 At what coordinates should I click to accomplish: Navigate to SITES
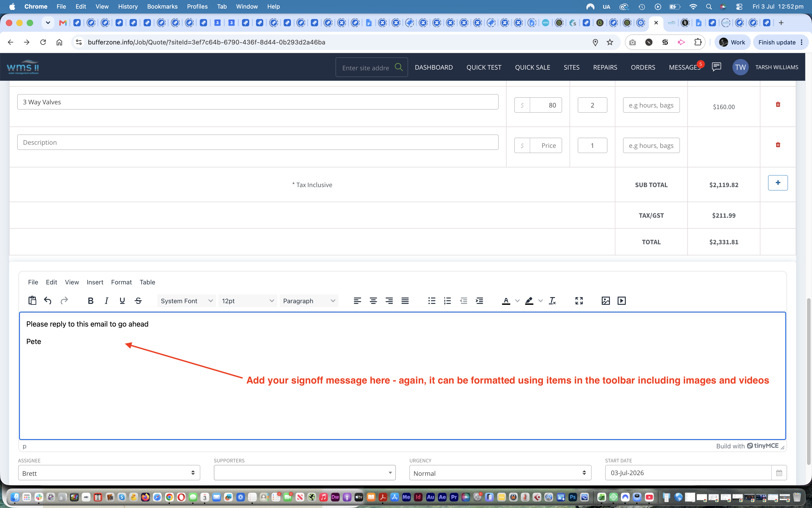(x=571, y=67)
